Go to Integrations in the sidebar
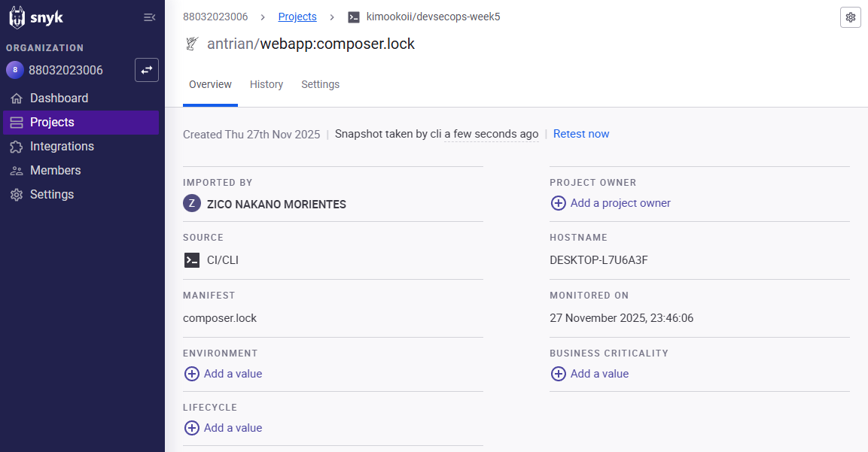The height and width of the screenshot is (452, 868). 62,147
